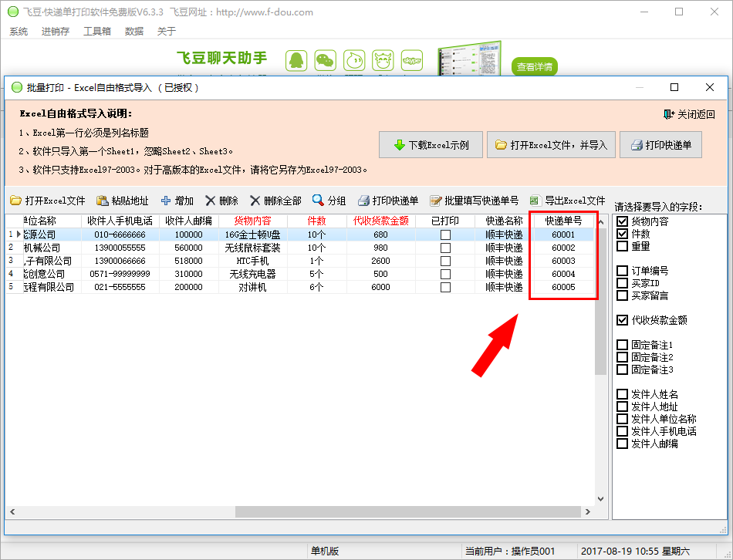
Task: Check the 买家ID field checkbox
Action: point(622,283)
